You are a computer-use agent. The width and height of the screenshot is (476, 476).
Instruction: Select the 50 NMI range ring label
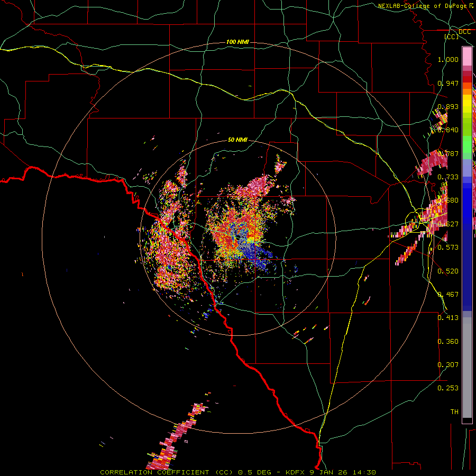237,140
